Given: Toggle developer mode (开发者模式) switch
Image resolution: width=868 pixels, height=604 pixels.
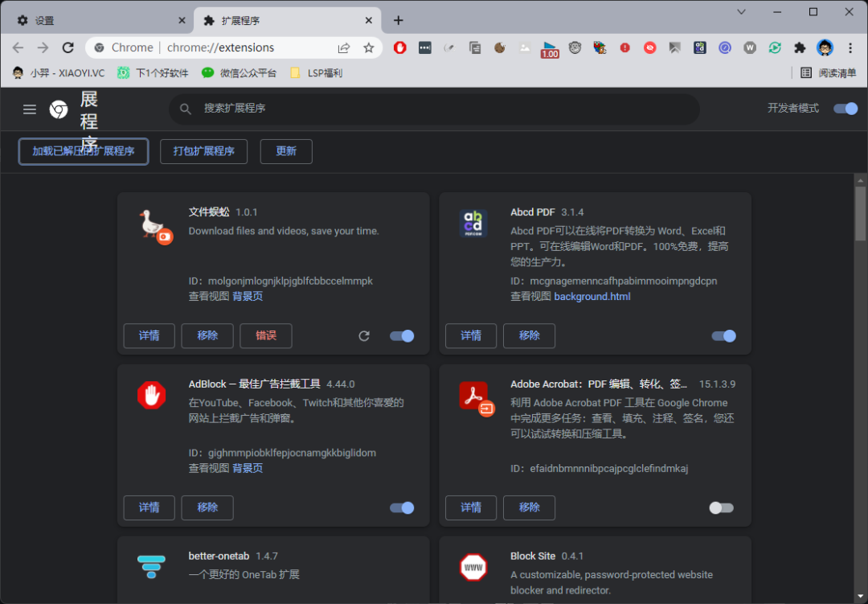Looking at the screenshot, I should [845, 108].
